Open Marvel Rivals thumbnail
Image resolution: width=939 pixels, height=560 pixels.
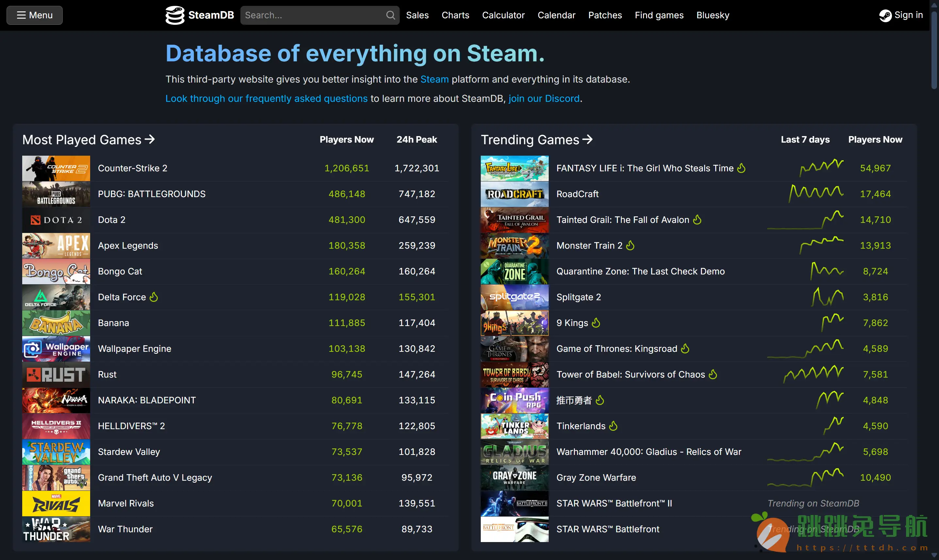coord(56,504)
